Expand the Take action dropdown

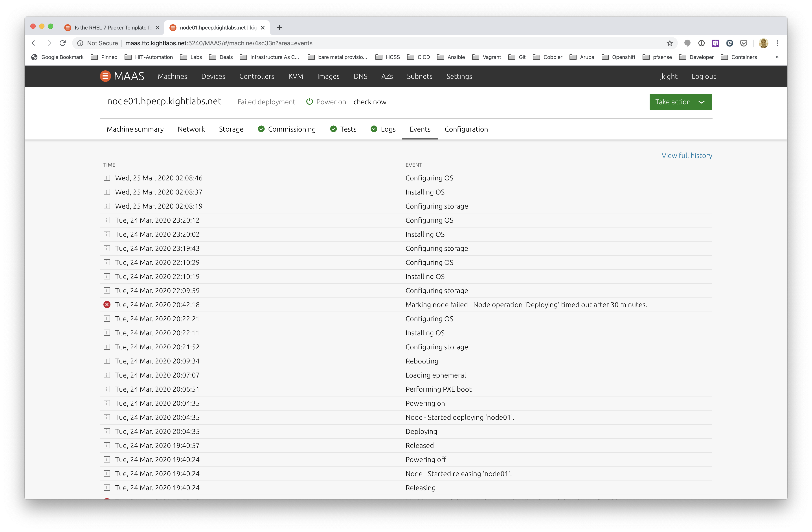coord(680,102)
